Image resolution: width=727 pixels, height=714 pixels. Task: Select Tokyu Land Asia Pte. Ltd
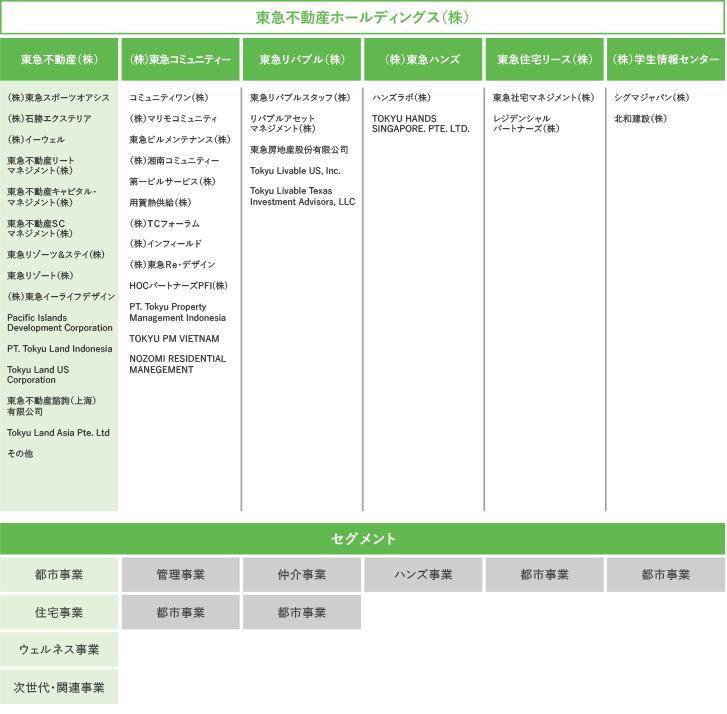coord(58,433)
